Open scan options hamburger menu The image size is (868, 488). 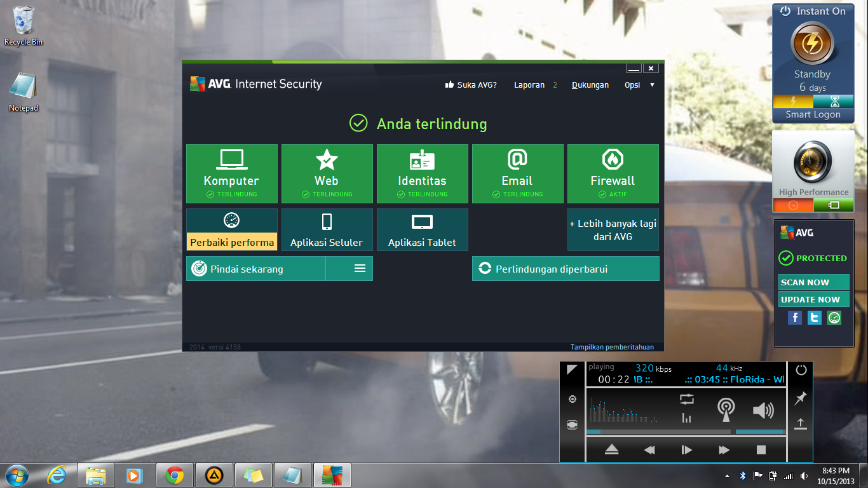(x=349, y=269)
